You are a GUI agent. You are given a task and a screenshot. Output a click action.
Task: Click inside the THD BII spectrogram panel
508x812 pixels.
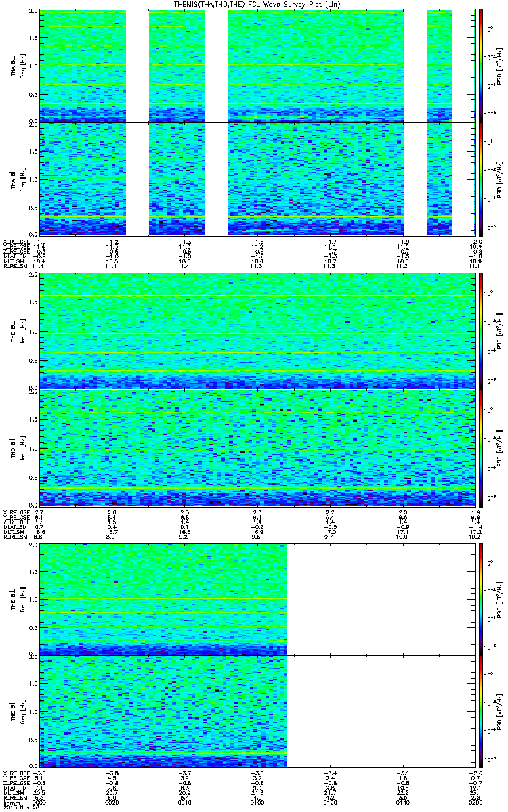(256, 448)
